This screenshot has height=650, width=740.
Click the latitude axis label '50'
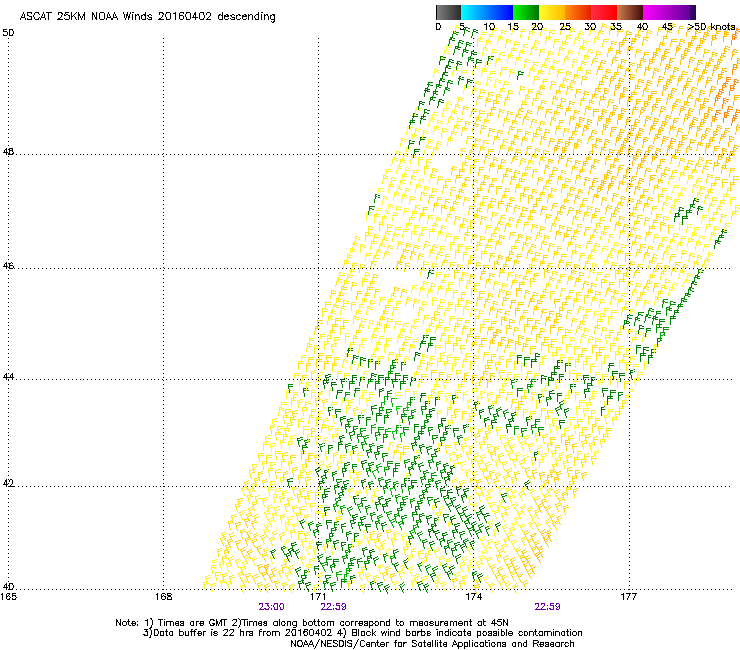tap(8, 33)
